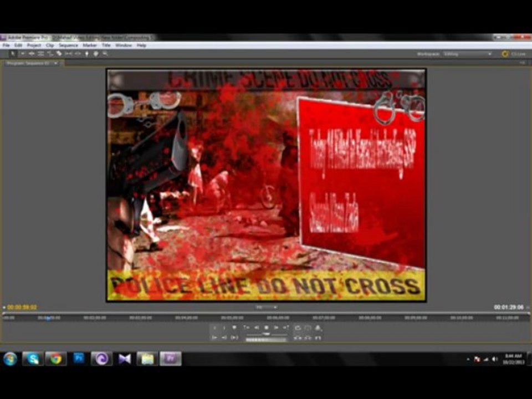The width and height of the screenshot is (532, 399).
Task: Open Photoshop from the taskbar
Action: [79, 359]
